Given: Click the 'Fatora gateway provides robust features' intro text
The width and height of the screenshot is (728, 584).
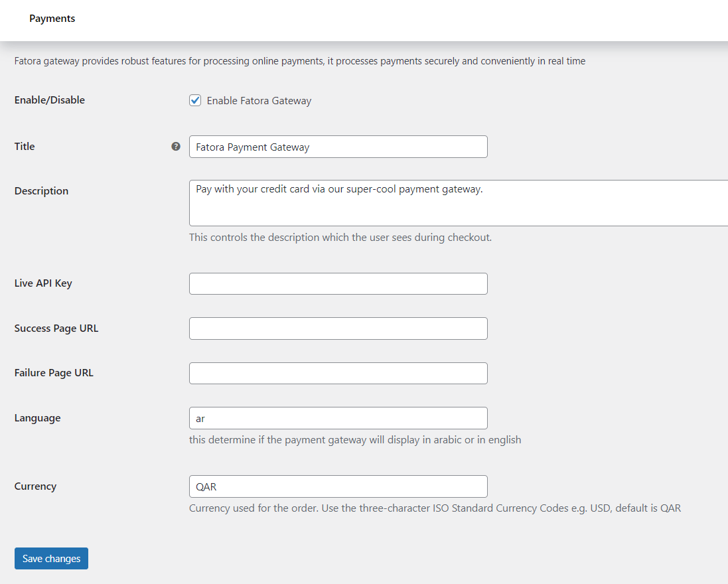Looking at the screenshot, I should [x=300, y=61].
